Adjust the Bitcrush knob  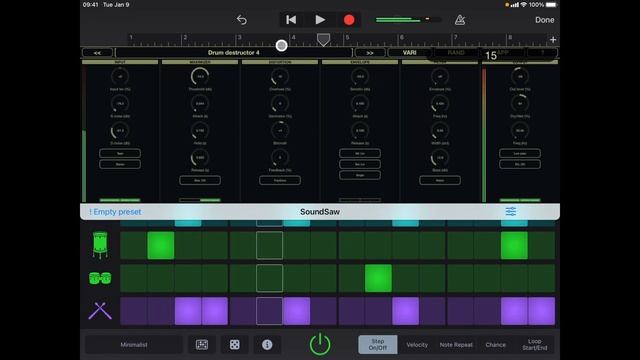[x=280, y=131]
